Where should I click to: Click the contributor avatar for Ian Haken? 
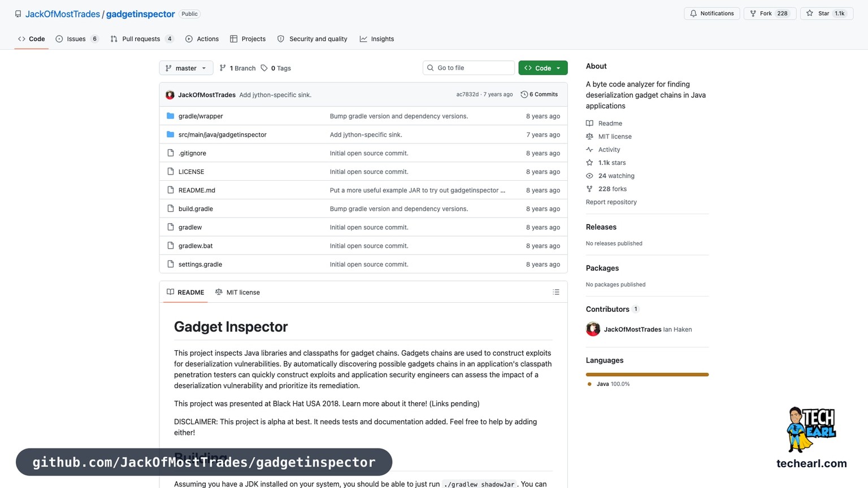coord(593,329)
